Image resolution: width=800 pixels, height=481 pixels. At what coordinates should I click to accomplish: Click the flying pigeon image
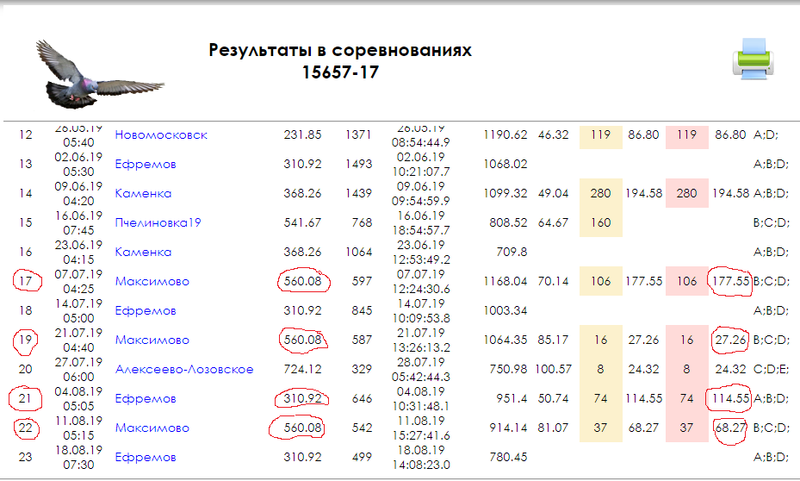click(x=99, y=74)
